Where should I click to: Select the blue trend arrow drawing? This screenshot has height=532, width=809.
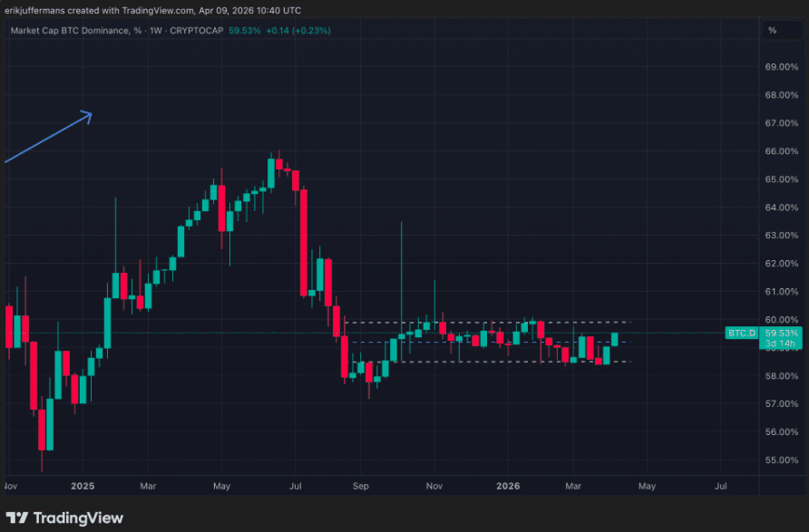(48, 137)
